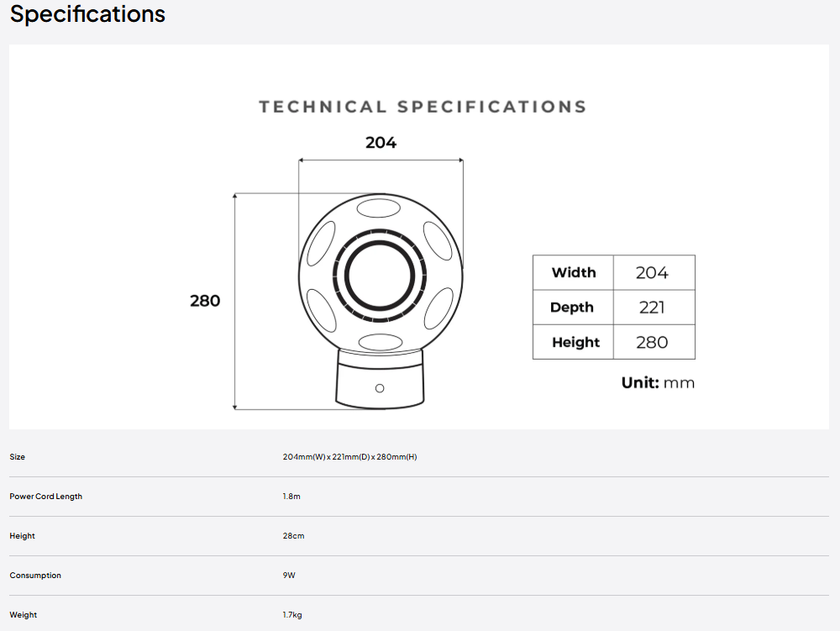This screenshot has height=631, width=840.
Task: Click the Unit: mm label
Action: [658, 382]
